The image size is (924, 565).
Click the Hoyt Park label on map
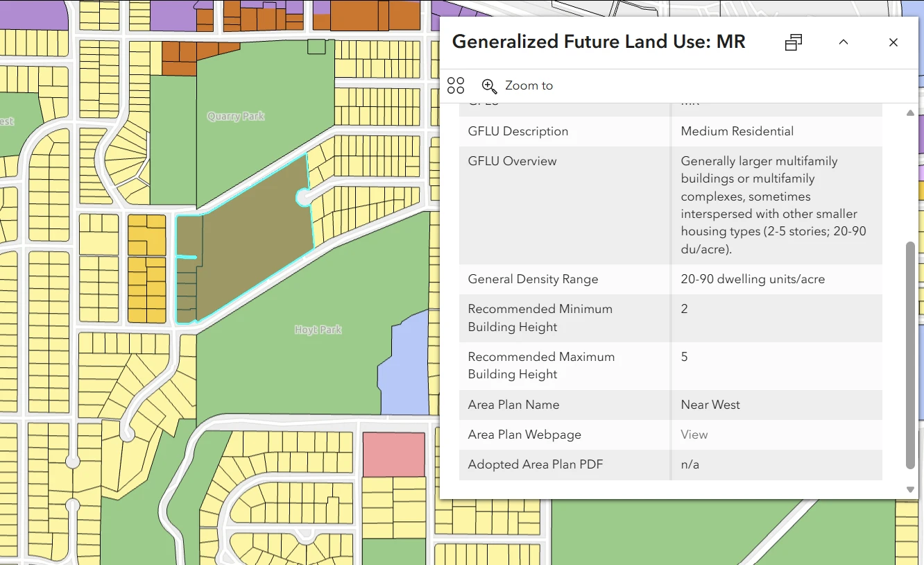click(x=318, y=330)
